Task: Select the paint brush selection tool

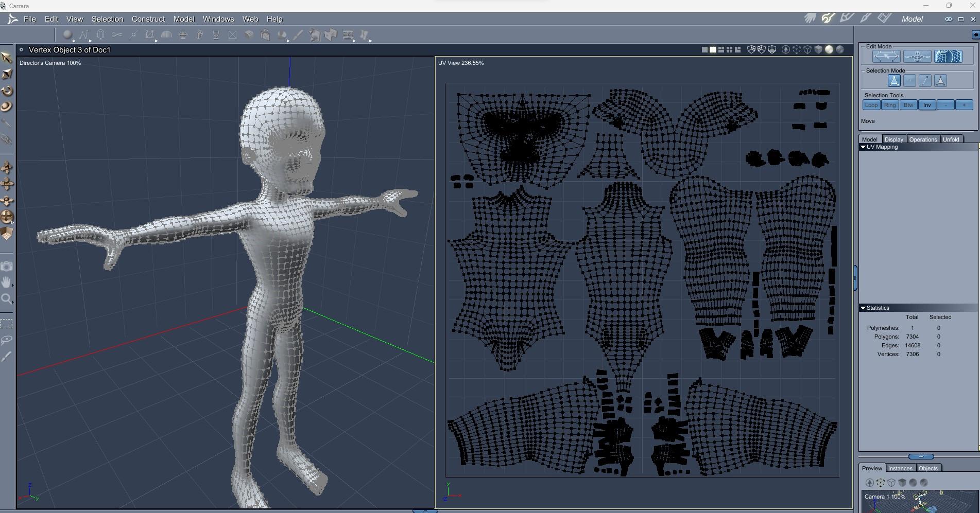Action: coord(6,357)
